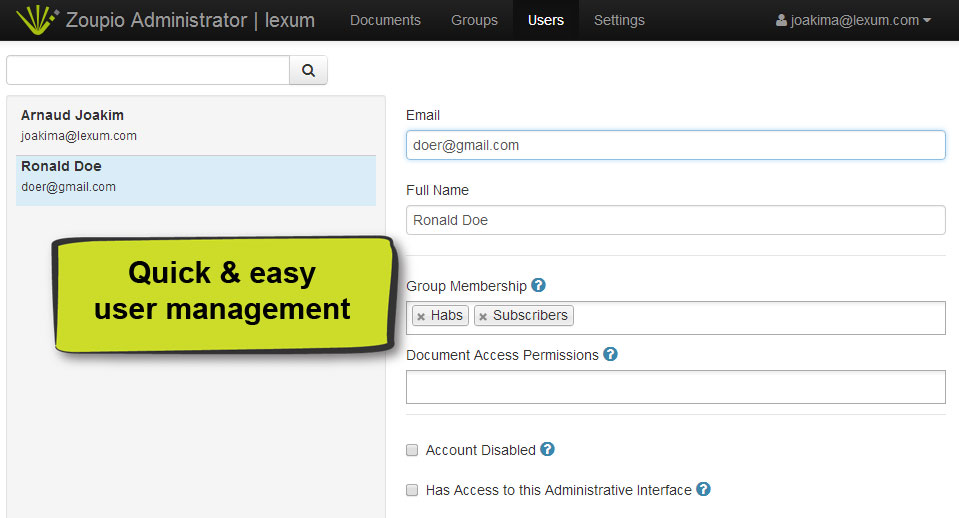Click help icon for Administrative Interface access
This screenshot has width=959, height=518.
tap(703, 490)
